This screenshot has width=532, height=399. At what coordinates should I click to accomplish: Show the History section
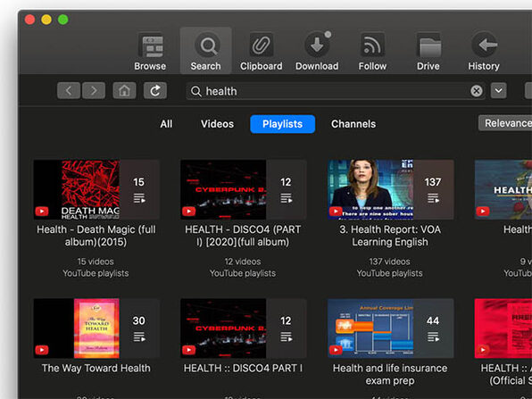tap(484, 51)
